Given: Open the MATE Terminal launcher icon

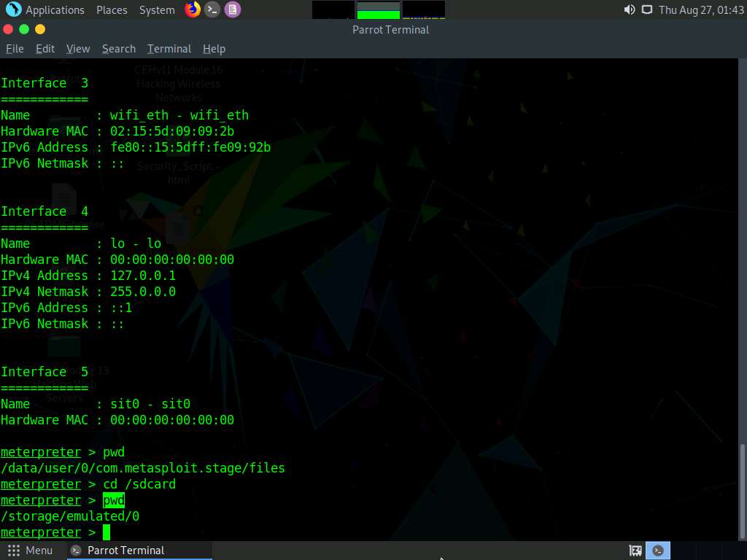Looking at the screenshot, I should 212,9.
